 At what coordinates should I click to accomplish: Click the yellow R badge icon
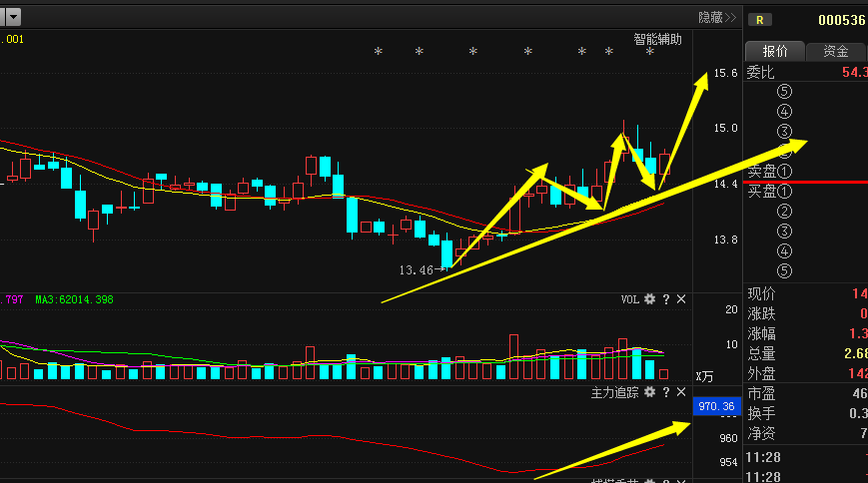(x=761, y=19)
